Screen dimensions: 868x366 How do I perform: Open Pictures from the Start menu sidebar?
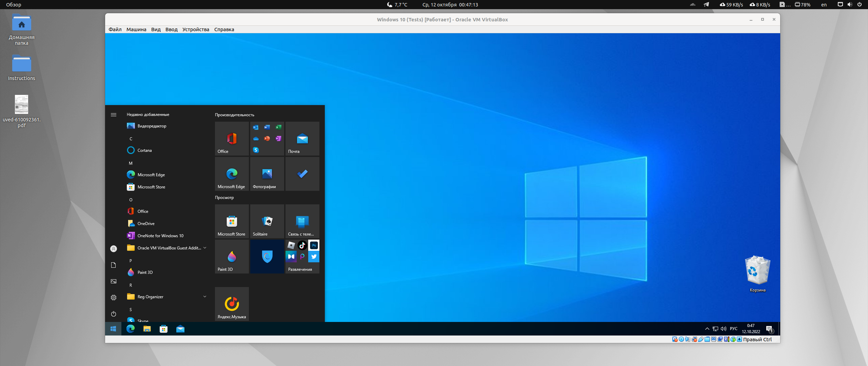coord(114,281)
